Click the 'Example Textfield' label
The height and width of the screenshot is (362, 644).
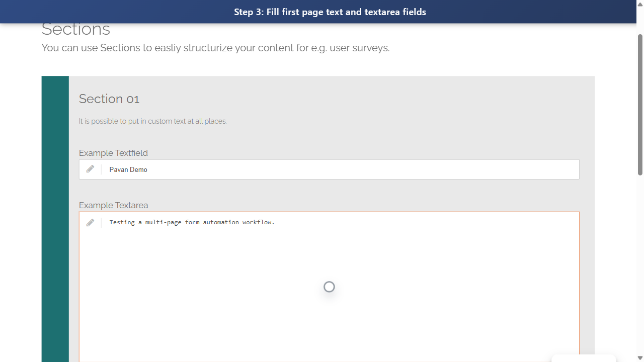(113, 152)
